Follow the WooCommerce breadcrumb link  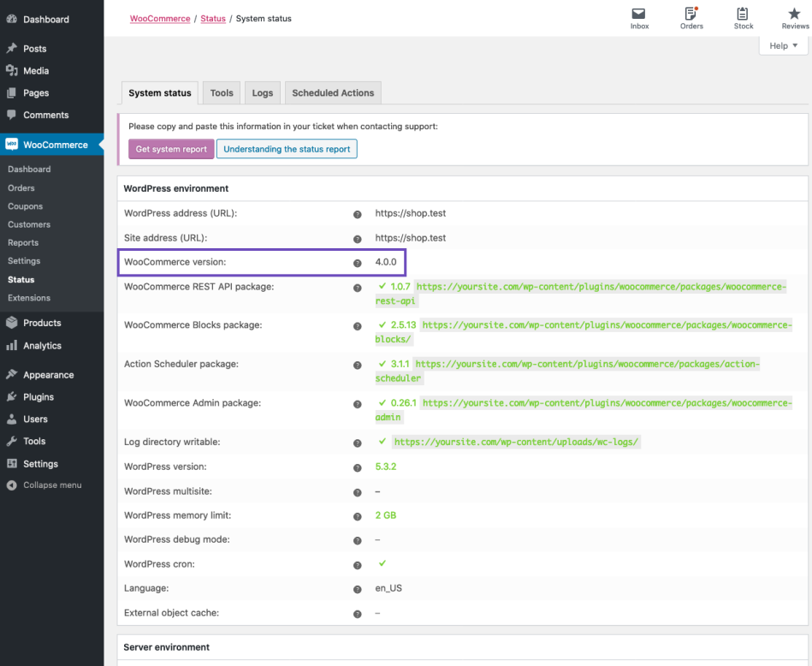(160, 19)
